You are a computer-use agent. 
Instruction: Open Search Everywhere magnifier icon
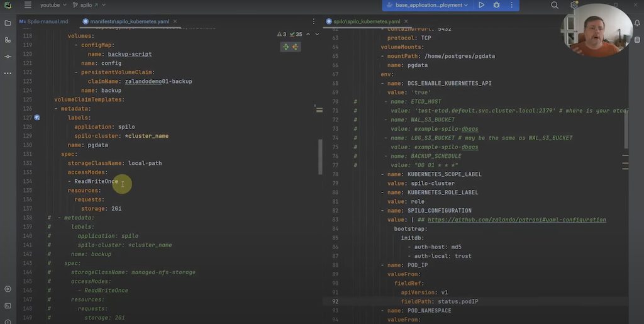(555, 5)
